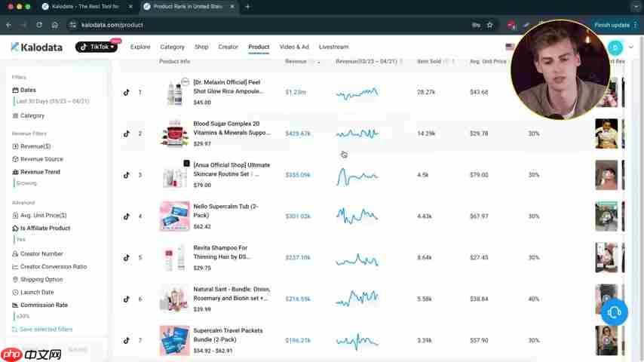
Task: Select the Product menu tab
Action: pos(259,47)
